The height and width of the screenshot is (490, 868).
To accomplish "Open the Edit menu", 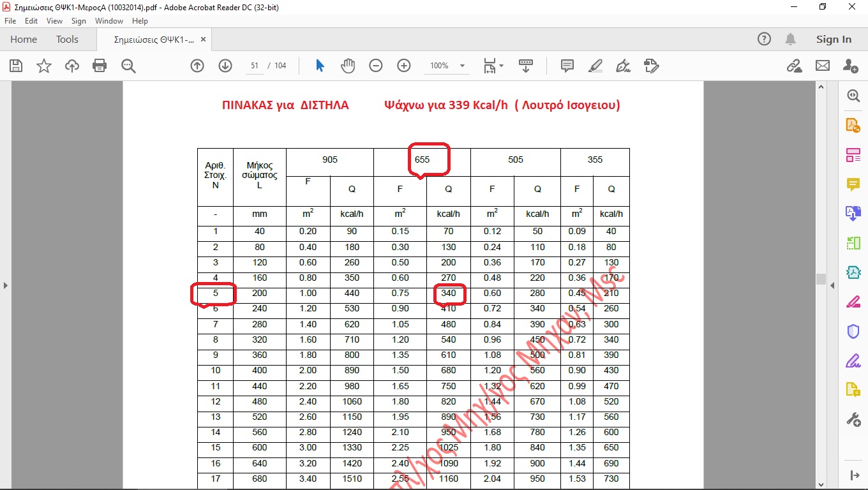I will point(31,21).
